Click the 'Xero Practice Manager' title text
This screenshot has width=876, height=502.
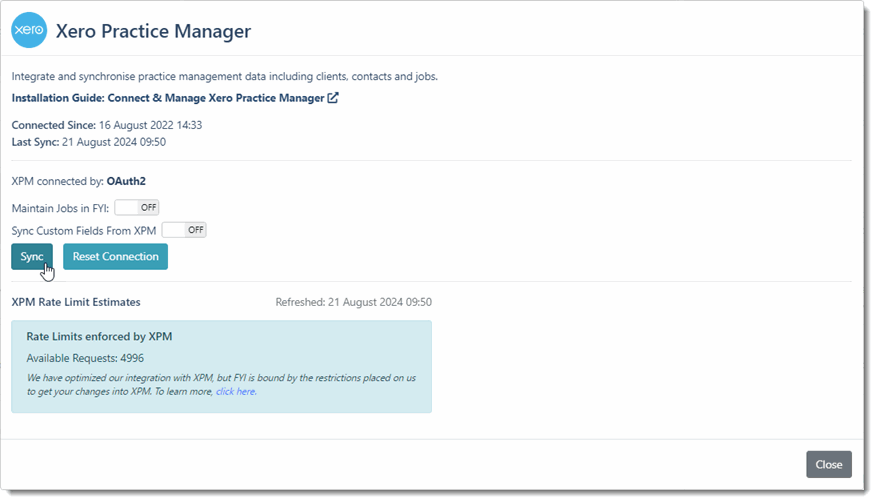pyautogui.click(x=154, y=31)
